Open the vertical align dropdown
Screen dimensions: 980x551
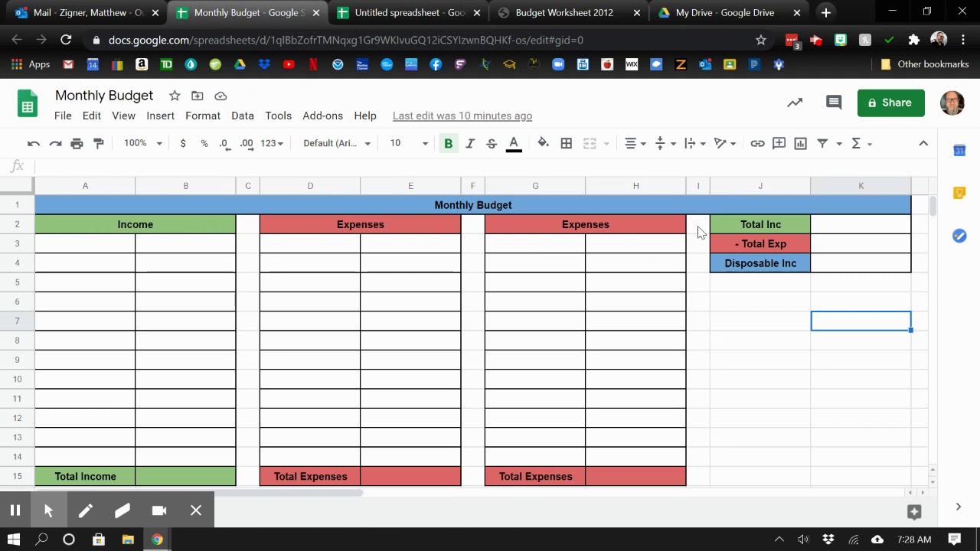click(665, 143)
